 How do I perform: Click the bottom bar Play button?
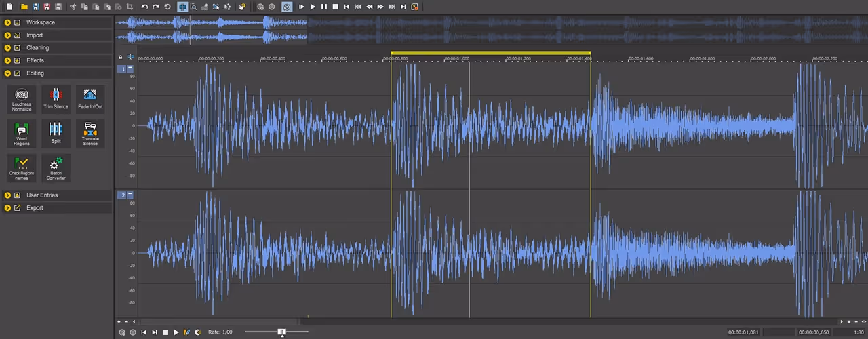pos(176,332)
